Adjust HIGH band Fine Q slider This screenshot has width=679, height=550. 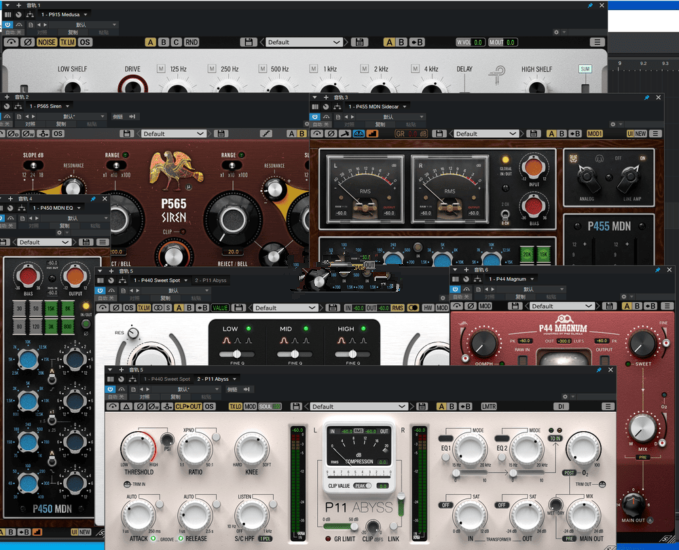352,354
